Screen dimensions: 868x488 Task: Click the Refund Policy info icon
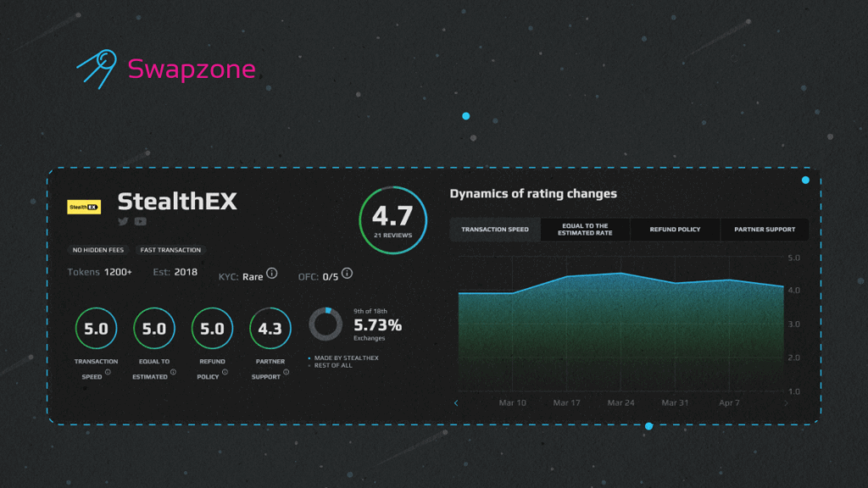tap(226, 371)
